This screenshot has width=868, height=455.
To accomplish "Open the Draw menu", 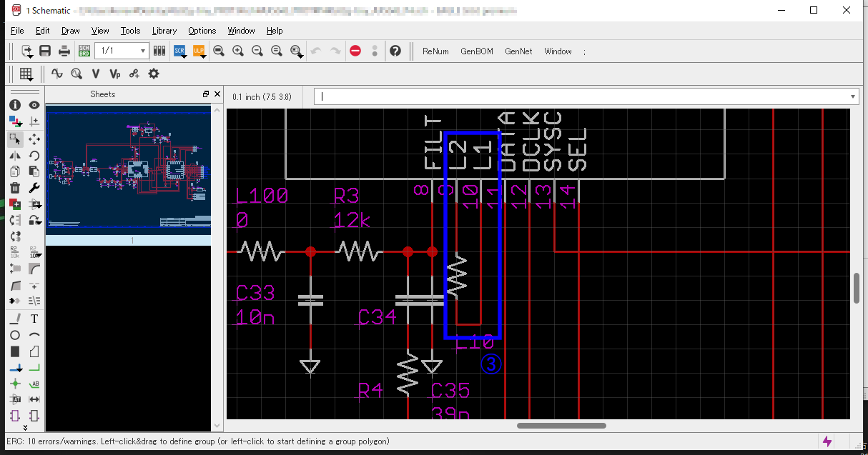I will 70,31.
